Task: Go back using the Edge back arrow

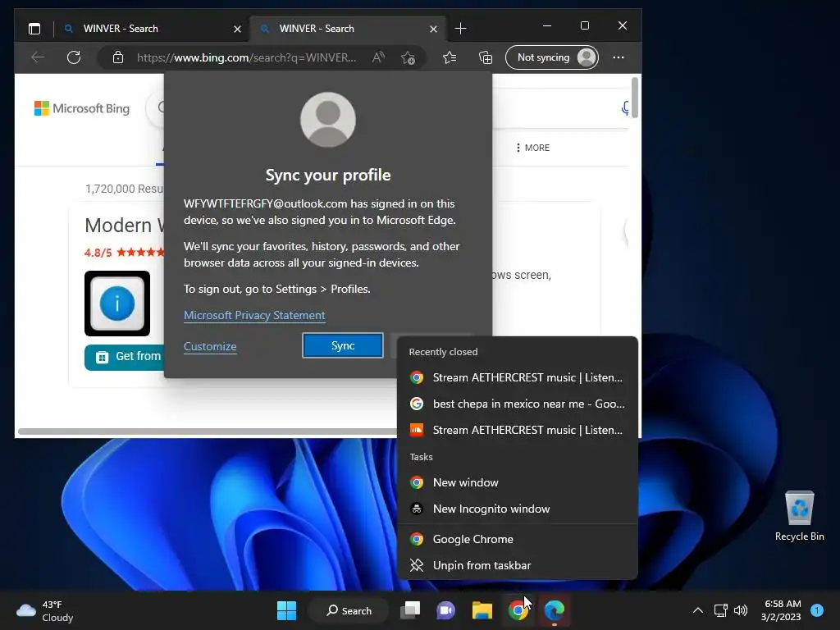Action: 38,57
